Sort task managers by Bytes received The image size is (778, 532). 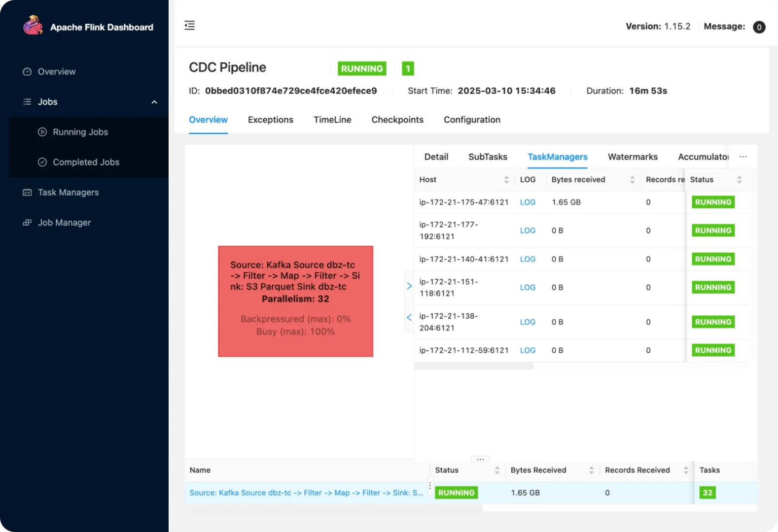coord(632,180)
